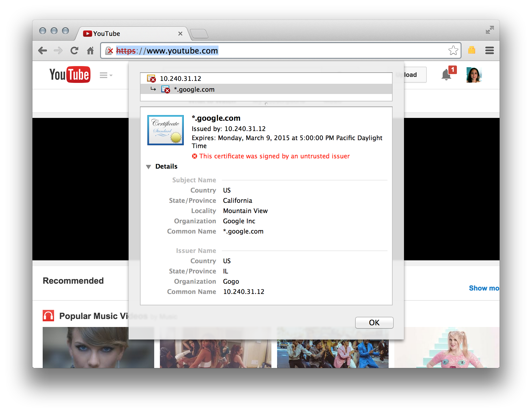The height and width of the screenshot is (413, 532).
Task: Click the 'California' state value
Action: (238, 201)
